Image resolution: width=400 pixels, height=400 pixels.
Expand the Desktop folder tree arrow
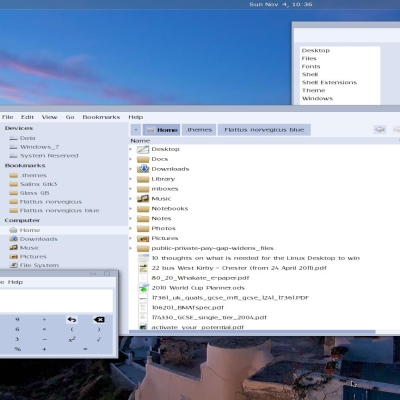pos(131,149)
